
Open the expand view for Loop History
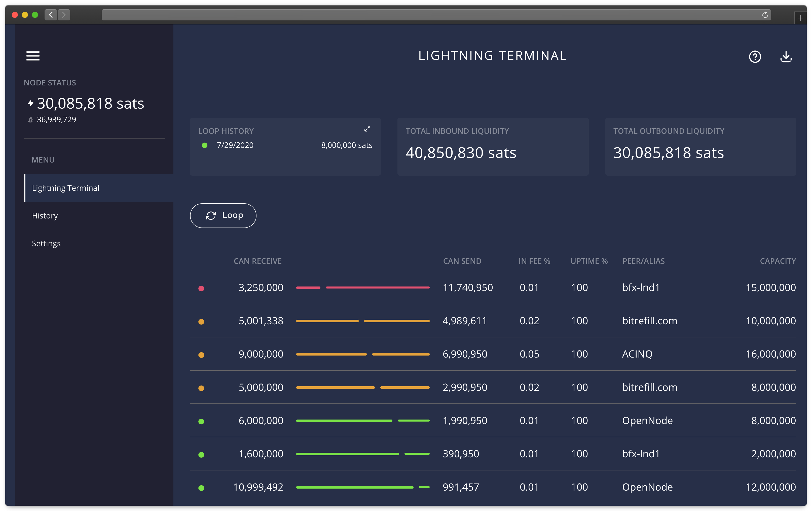click(367, 129)
